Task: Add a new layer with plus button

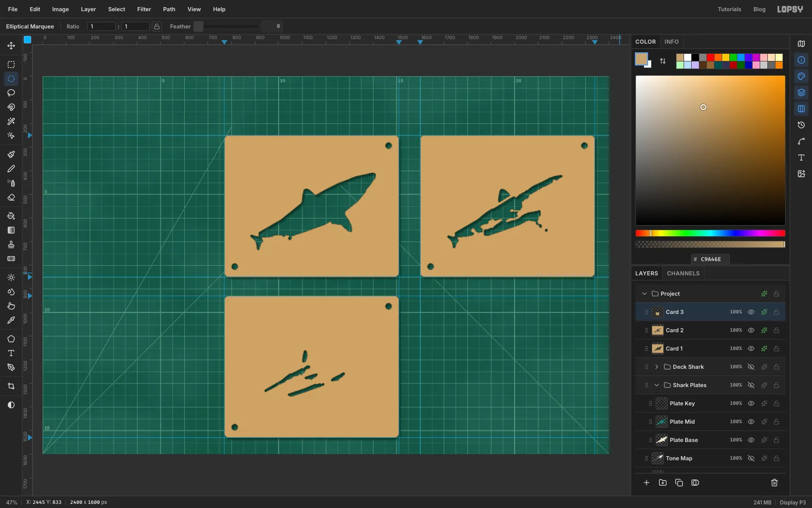Action: (647, 483)
